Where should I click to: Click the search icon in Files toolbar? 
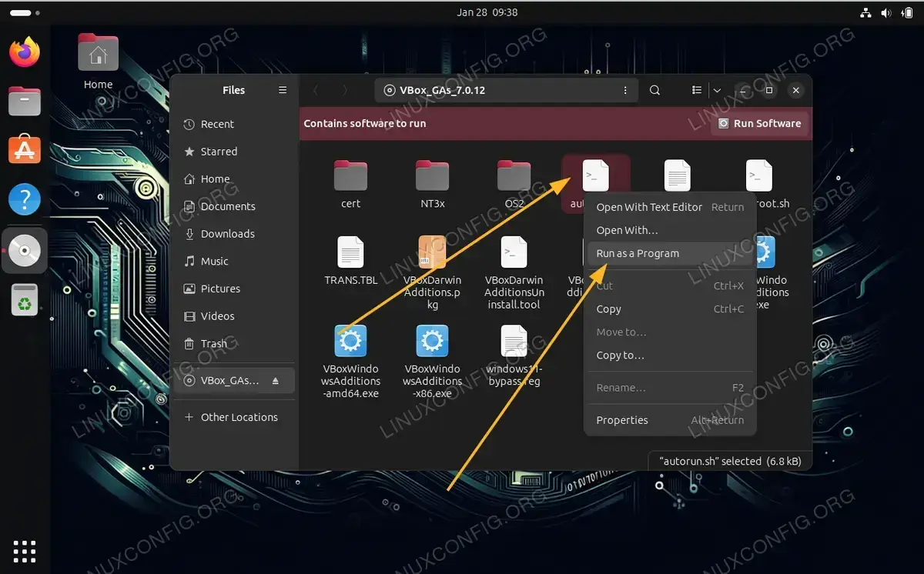[654, 90]
